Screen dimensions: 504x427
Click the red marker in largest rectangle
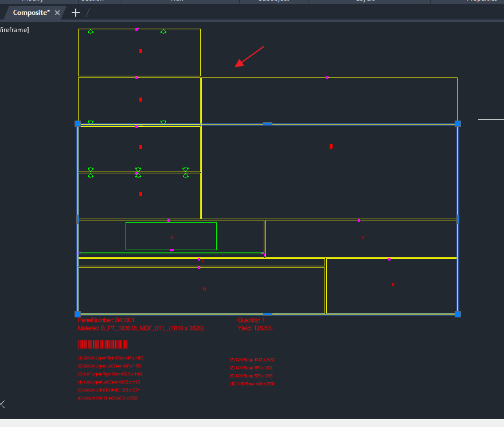[x=331, y=146]
